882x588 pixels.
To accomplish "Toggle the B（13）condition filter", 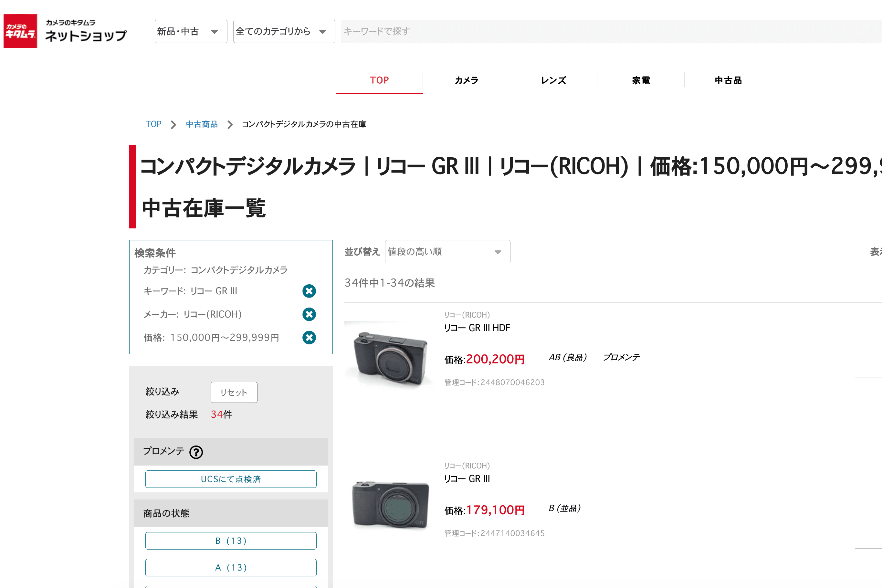I will pyautogui.click(x=231, y=541).
